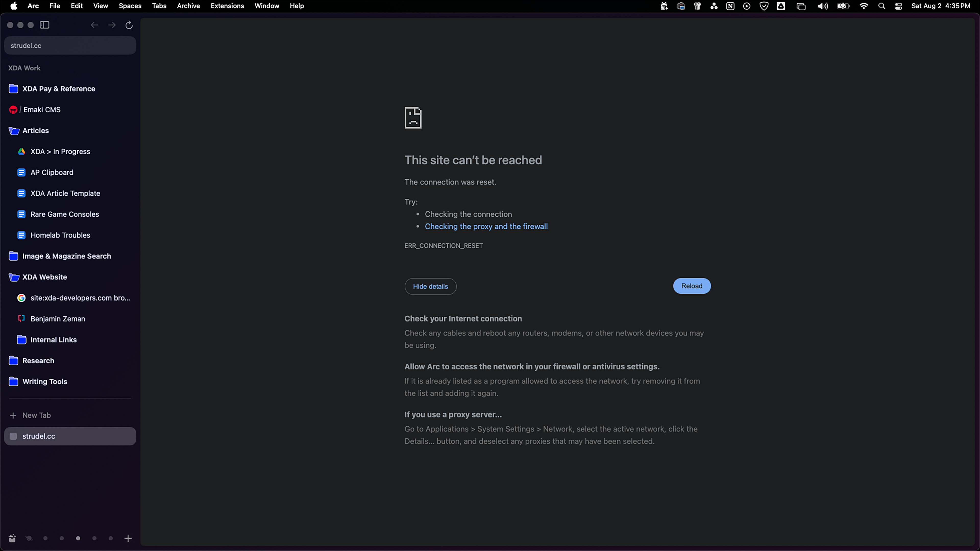Open XDA > In Progress Drive tab
Screen dimensions: 980x551
70,151
